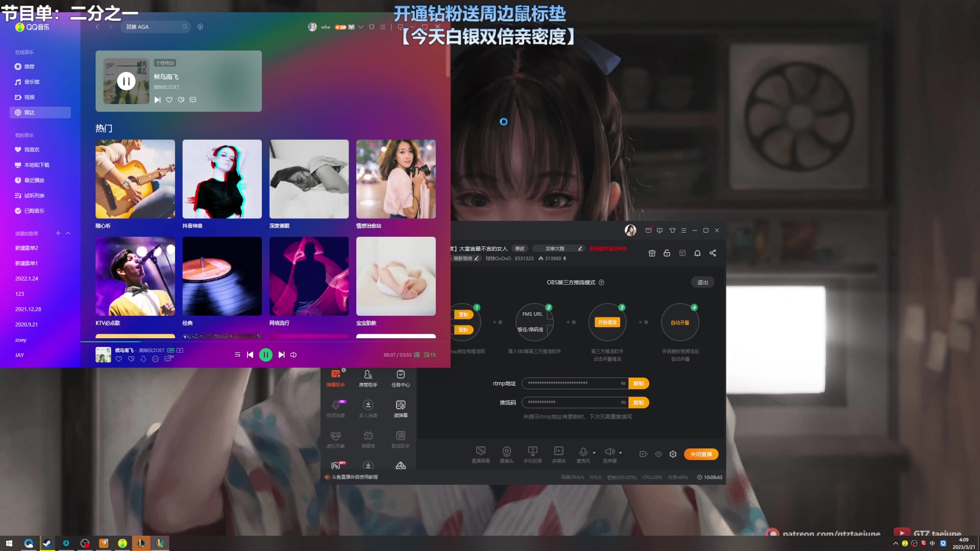980x551 pixels.
Task: Seek using the QQ音乐 song progress bar
Action: tap(265, 341)
